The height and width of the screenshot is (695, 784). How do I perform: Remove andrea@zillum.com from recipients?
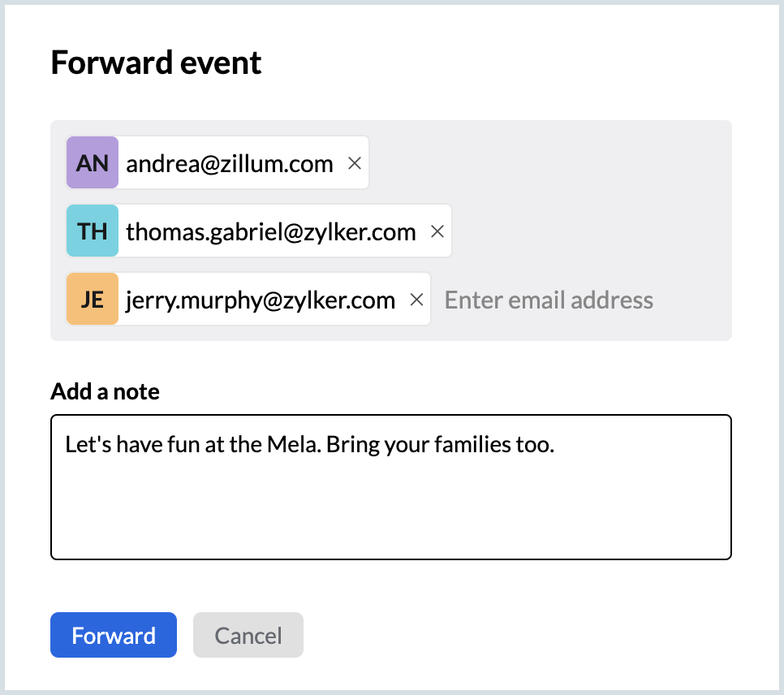pos(354,163)
